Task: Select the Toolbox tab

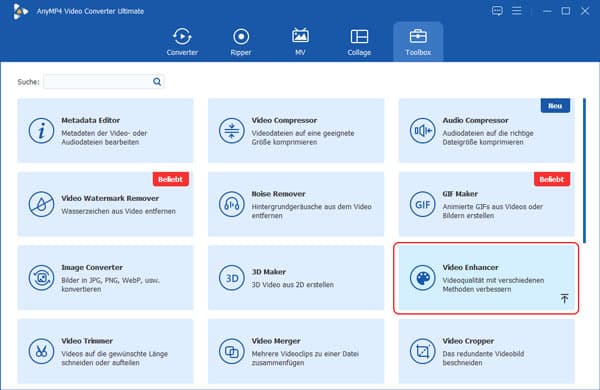Action: 418,42
